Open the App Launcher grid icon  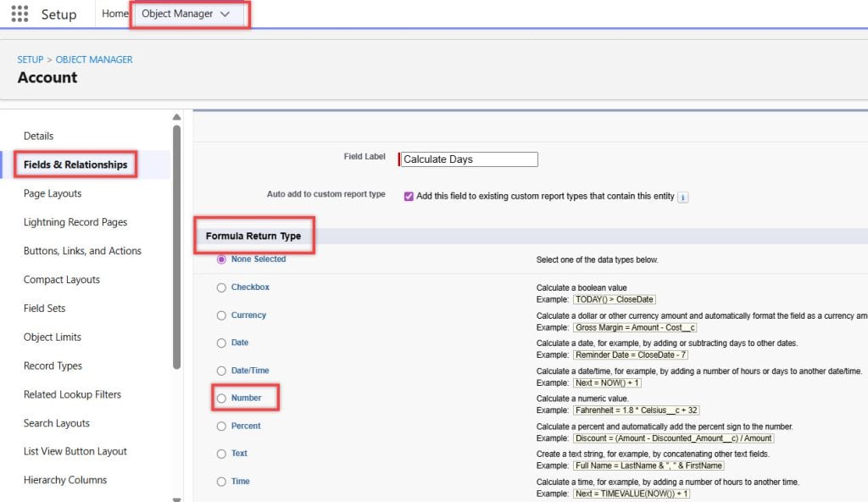pos(20,14)
